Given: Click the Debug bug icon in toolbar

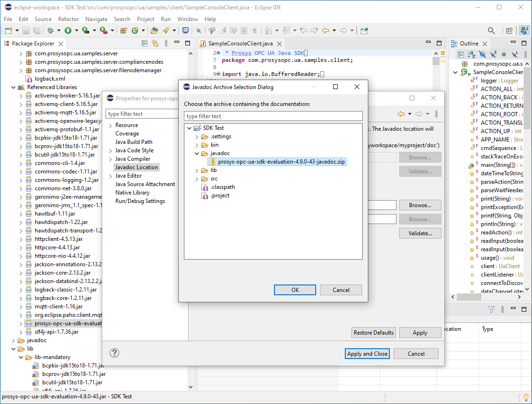Looking at the screenshot, I should coord(50,30).
